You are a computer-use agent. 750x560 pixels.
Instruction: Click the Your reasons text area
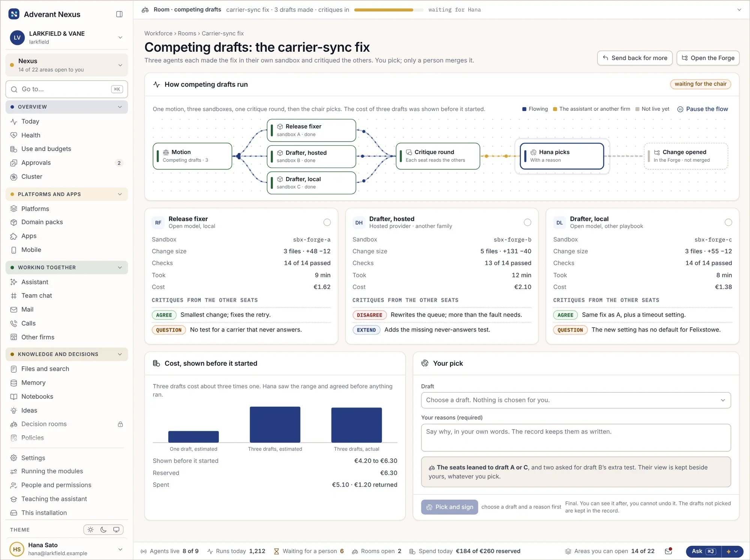click(x=576, y=438)
